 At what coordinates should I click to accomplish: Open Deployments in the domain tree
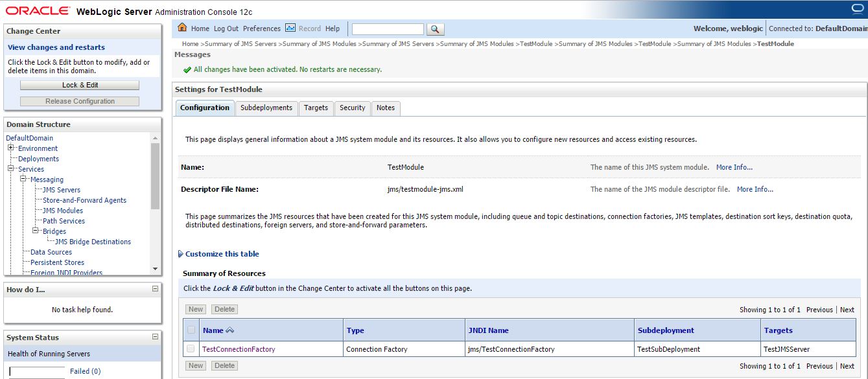(x=38, y=159)
